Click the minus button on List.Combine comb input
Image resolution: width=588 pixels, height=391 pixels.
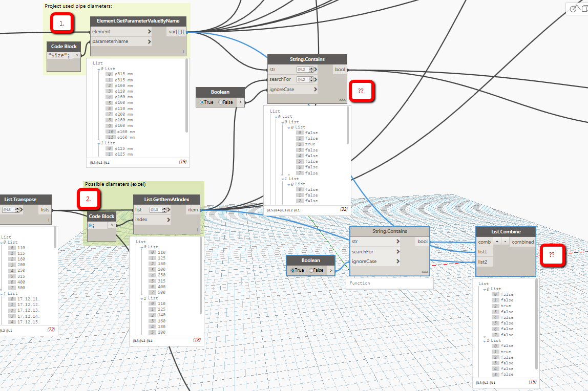coord(505,242)
